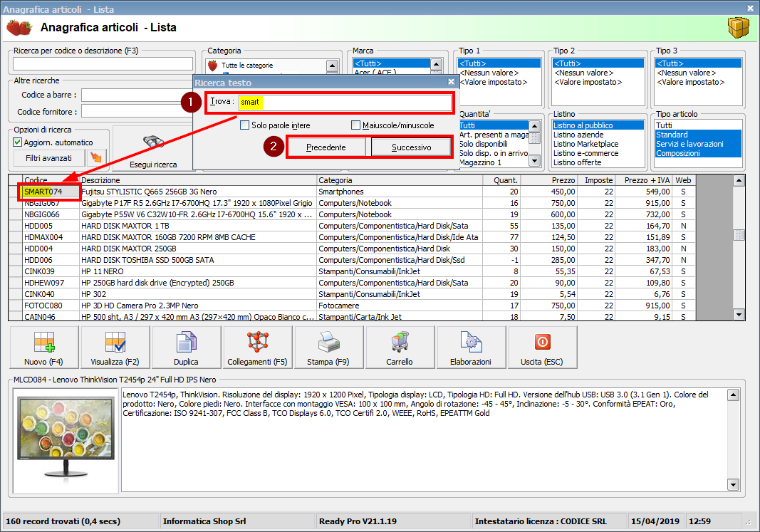Click the binoculars Esegui ricerca icon
Viewport: 760px width, 532px height.
[153, 142]
